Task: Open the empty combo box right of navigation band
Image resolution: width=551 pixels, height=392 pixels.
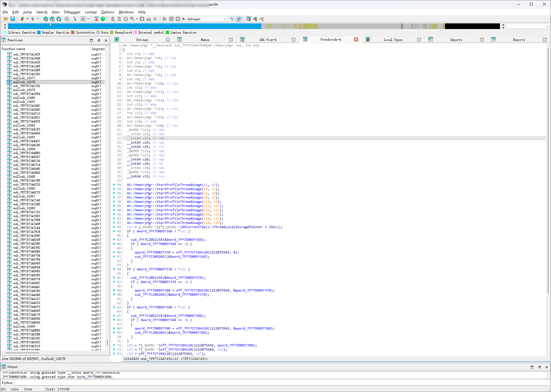Action: click(527, 26)
